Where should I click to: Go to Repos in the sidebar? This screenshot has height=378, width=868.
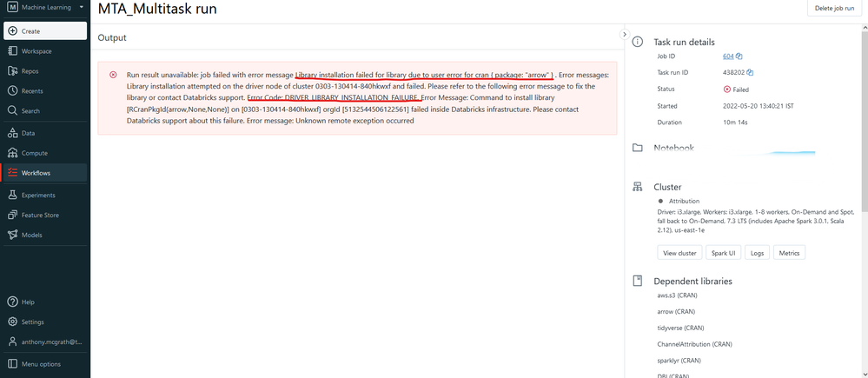pyautogui.click(x=13, y=71)
